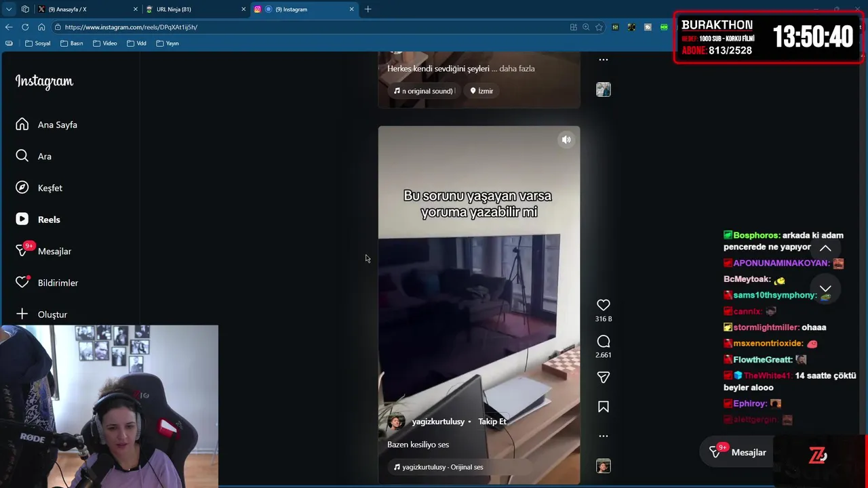
Task: Open the Sosyal bookmarks folder
Action: pos(37,43)
